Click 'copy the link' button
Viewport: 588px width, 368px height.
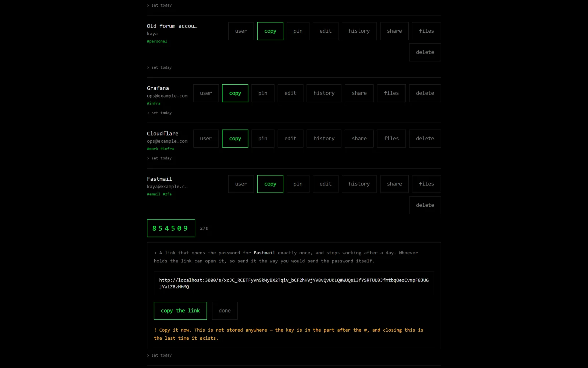click(x=180, y=311)
